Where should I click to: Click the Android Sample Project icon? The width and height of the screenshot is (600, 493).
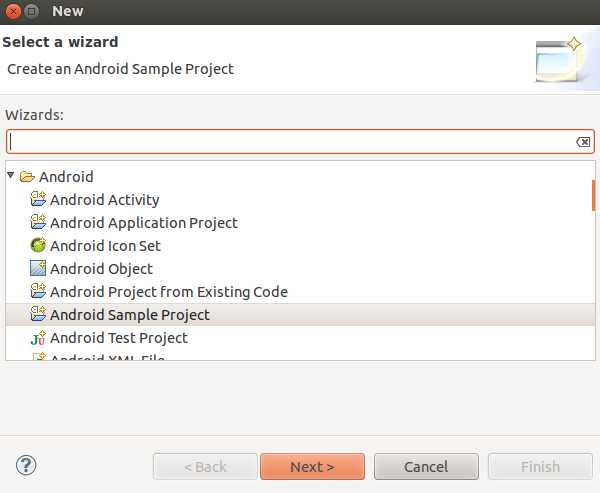[38, 314]
